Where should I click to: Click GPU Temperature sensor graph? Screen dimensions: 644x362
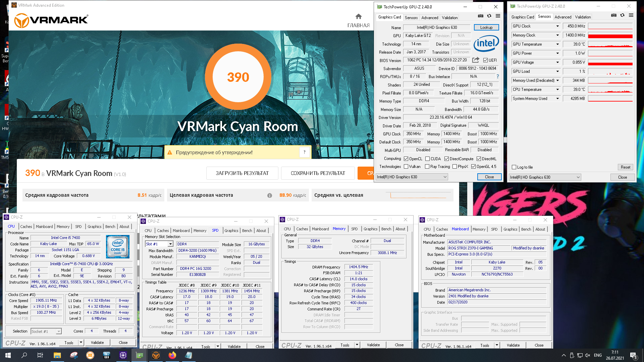coord(610,44)
